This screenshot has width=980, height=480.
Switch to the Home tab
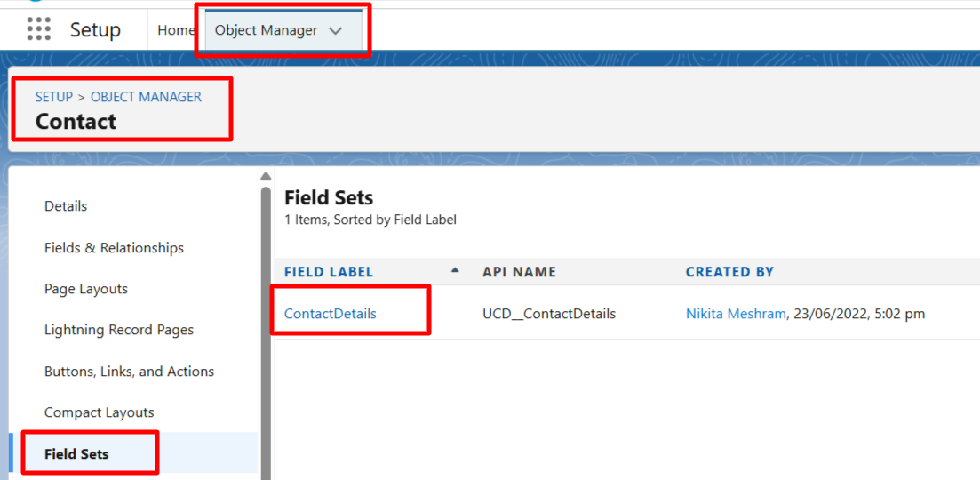pyautogui.click(x=176, y=30)
